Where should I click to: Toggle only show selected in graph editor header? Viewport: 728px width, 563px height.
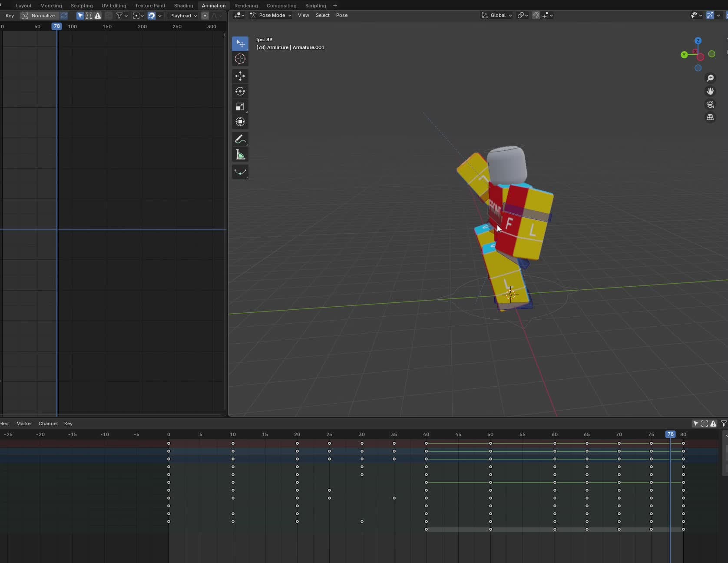[x=80, y=16]
